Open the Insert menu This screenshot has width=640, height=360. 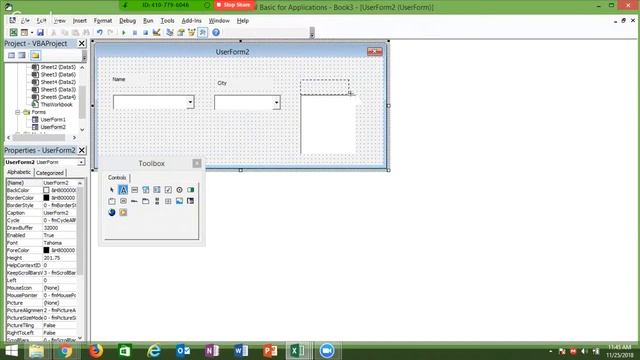click(79, 20)
